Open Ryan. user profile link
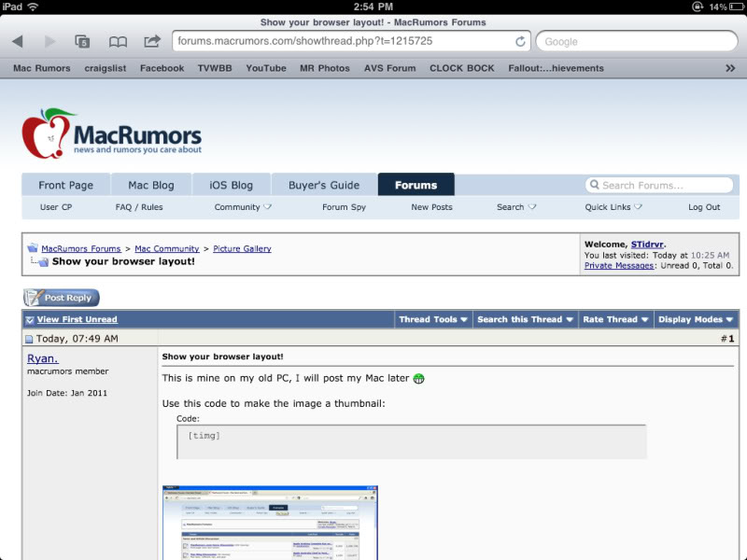The width and height of the screenshot is (747, 560). 42,358
